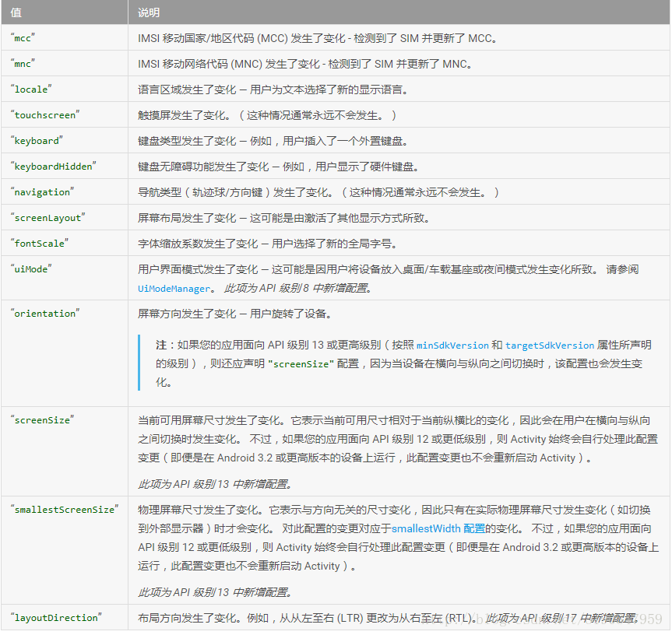Click the "smallestScreenSize" value cell
This screenshot has width=672, height=635.
65,509
